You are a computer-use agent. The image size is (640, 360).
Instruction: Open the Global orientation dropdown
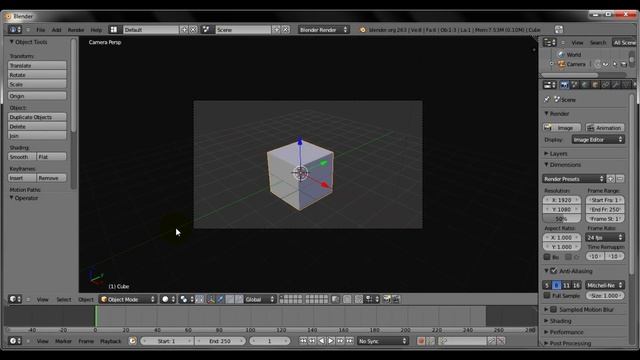pyautogui.click(x=260, y=299)
